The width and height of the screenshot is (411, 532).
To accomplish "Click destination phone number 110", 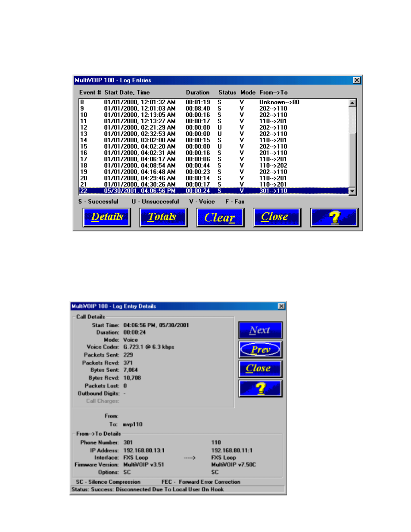I will (216, 442).
